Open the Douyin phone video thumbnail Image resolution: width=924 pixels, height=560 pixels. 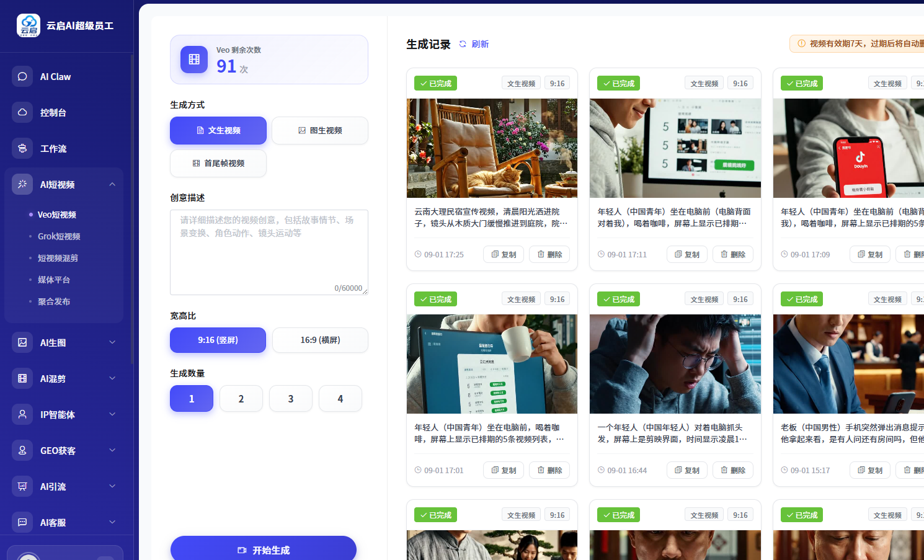[848, 148]
